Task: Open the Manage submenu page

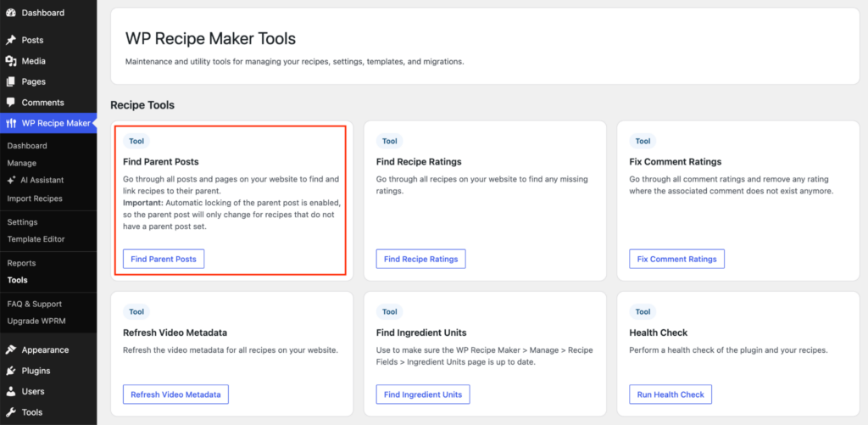Action: pyautogui.click(x=21, y=163)
